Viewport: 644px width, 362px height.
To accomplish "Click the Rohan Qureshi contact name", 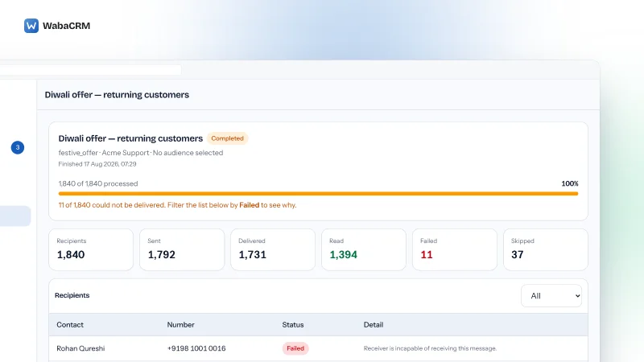I will pyautogui.click(x=80, y=348).
